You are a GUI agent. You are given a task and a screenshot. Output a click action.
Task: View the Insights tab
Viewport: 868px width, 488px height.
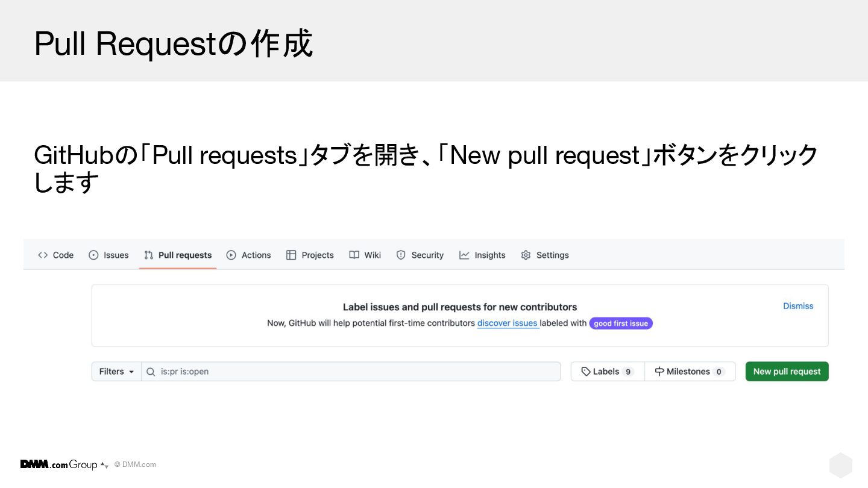[x=482, y=255]
